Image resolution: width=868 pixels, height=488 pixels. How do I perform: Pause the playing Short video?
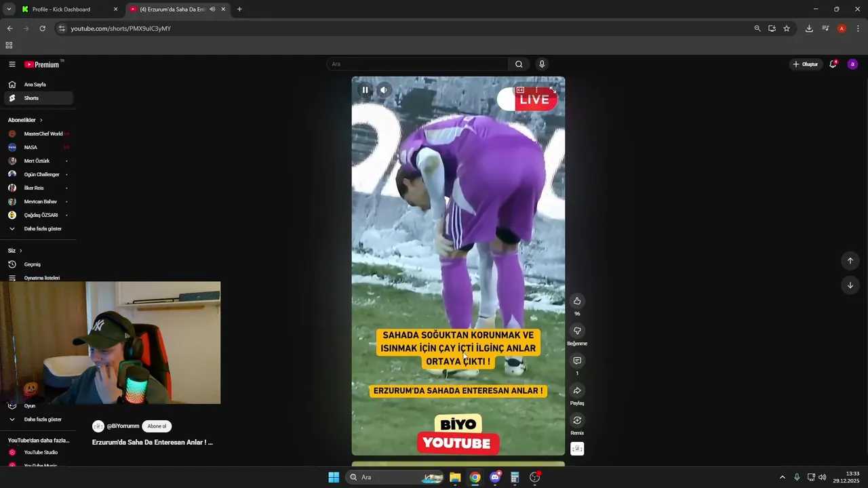pos(365,89)
